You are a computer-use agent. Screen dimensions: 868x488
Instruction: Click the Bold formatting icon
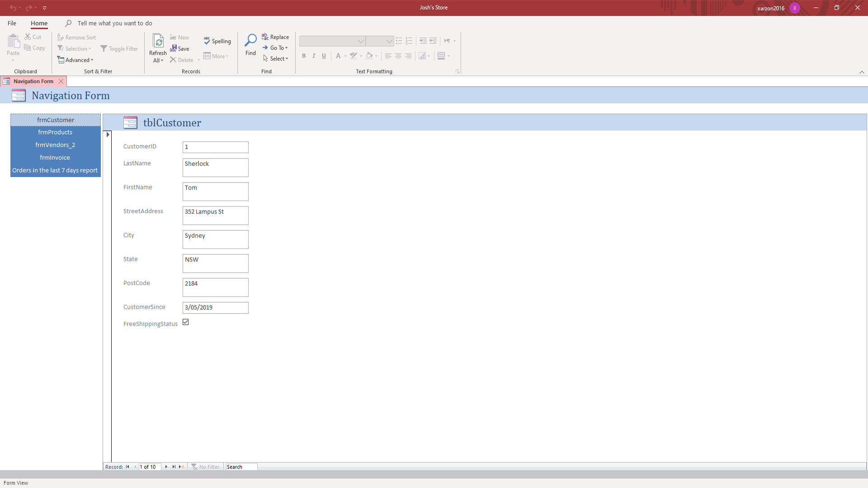[x=304, y=56]
